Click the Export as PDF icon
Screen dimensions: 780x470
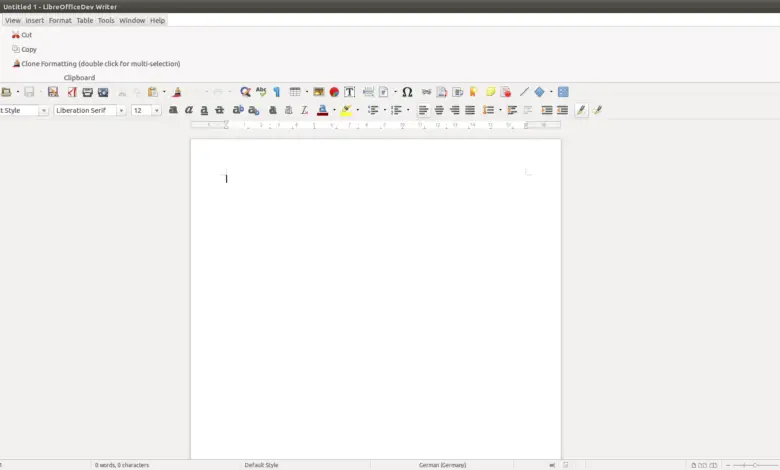click(x=72, y=92)
